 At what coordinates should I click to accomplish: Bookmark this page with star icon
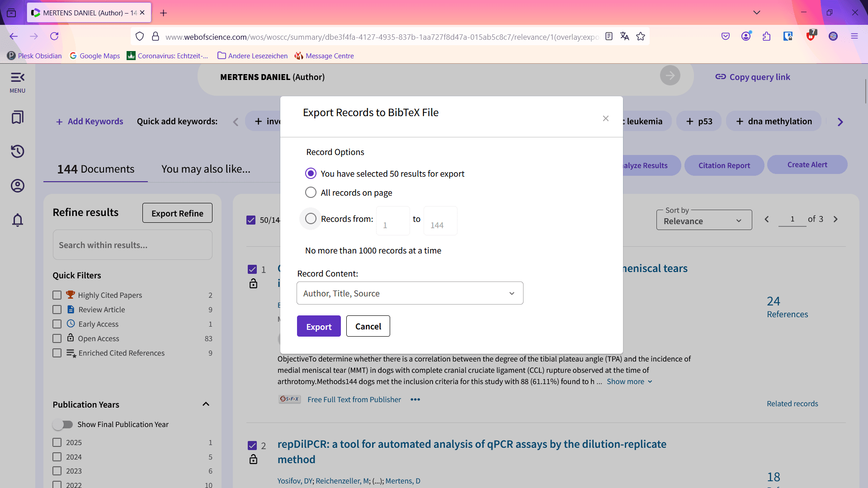641,37
